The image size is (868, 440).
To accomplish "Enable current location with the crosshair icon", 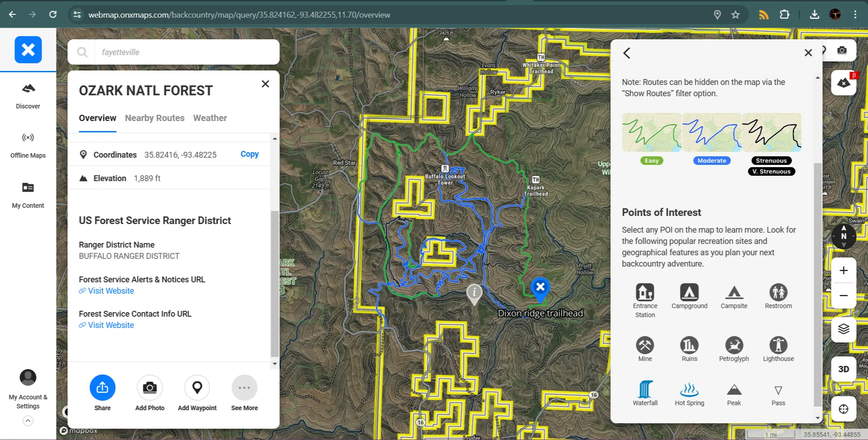I will (843, 409).
